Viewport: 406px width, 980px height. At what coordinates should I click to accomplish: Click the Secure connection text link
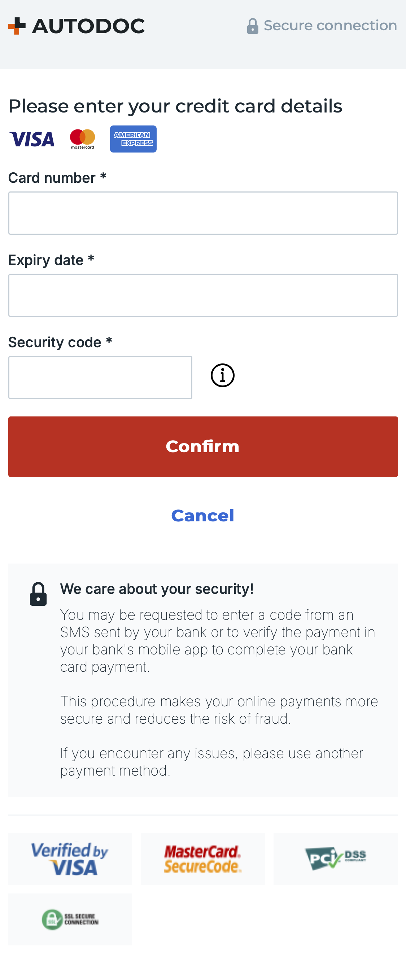pyautogui.click(x=331, y=25)
